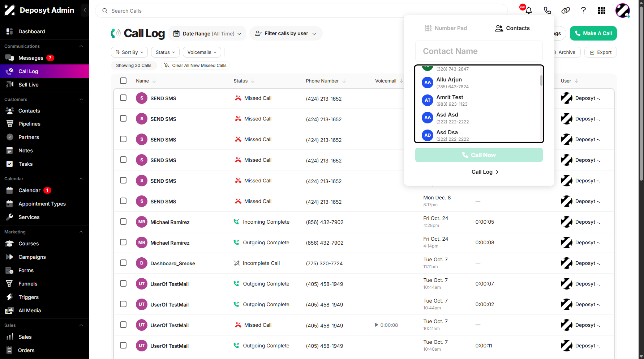Check the UserOf TestMail Missed Call row
644x359 pixels.
(123, 325)
